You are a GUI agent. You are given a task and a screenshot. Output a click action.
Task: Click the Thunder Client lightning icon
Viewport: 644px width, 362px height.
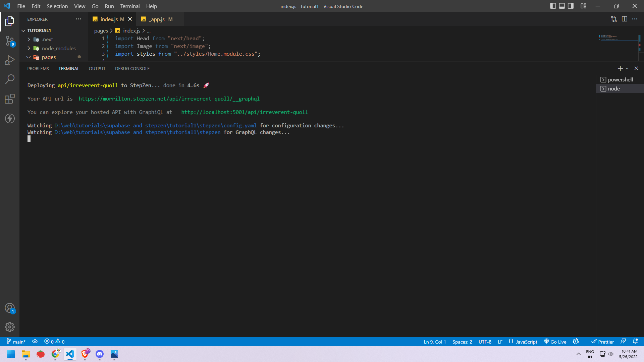click(10, 118)
